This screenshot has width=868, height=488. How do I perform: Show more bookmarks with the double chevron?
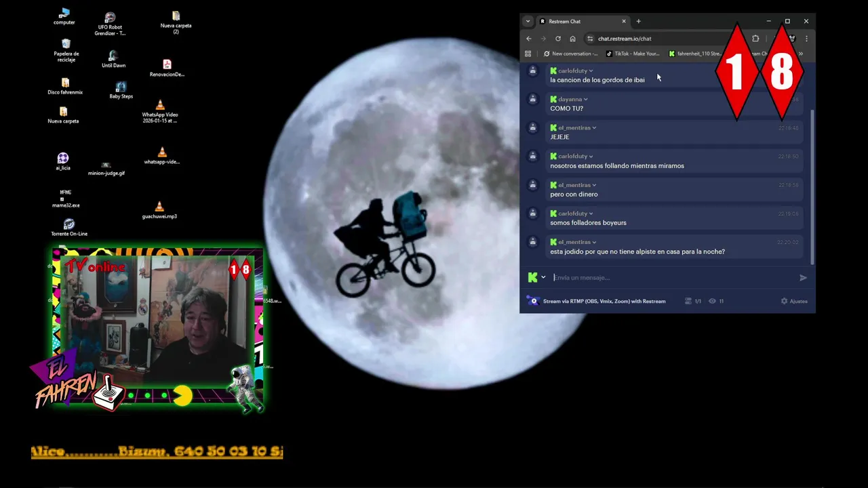coord(800,54)
